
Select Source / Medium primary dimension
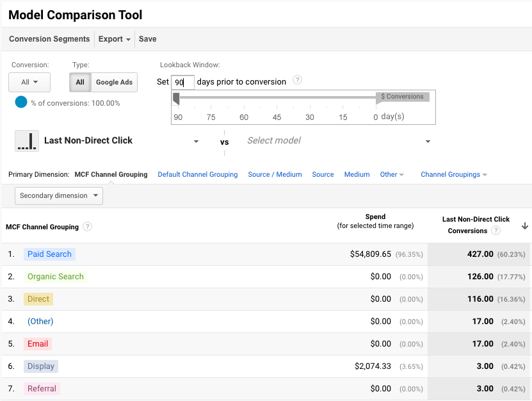(275, 174)
